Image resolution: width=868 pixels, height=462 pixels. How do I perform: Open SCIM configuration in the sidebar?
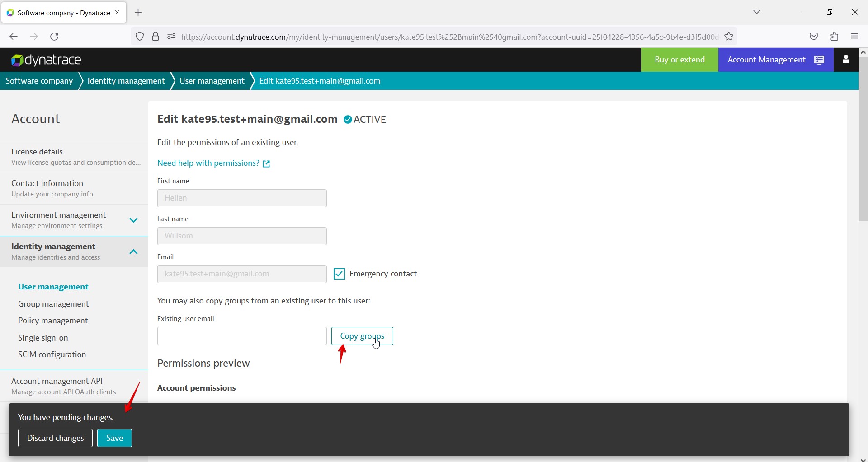[52, 355]
